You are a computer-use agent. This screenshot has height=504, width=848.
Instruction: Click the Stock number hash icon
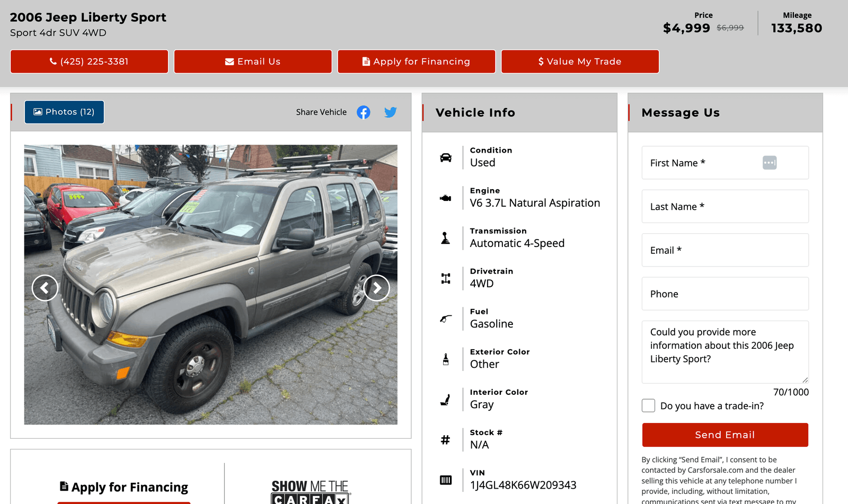click(446, 440)
